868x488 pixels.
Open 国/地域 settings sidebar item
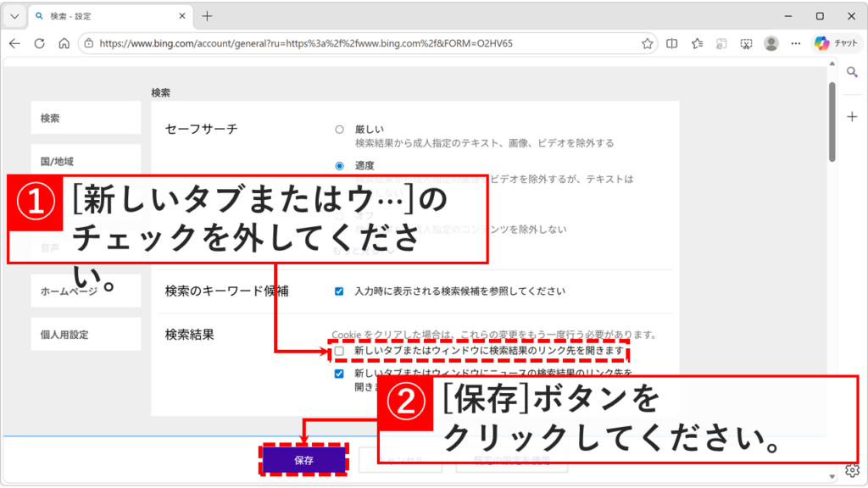pos(86,161)
